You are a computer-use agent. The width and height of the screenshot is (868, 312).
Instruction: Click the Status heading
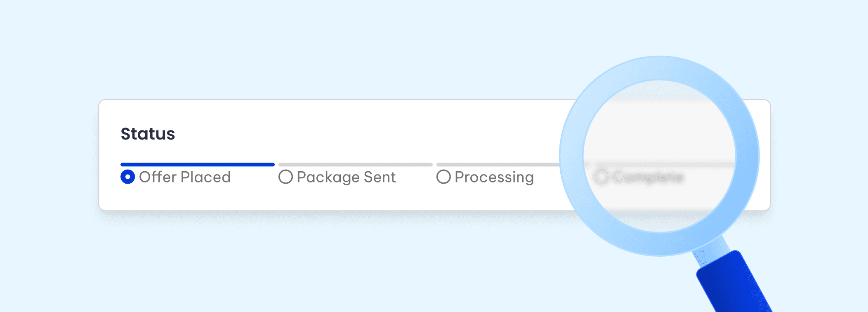pos(148,134)
